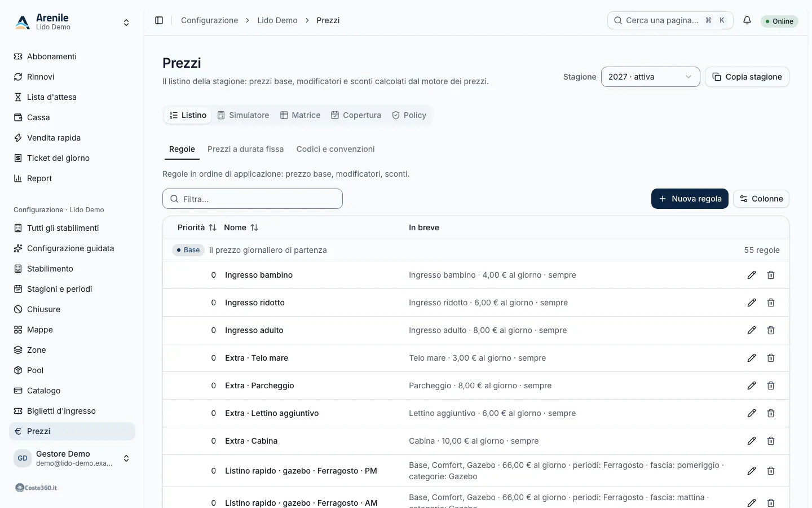Edit the Ingresso ridotto rule
The height and width of the screenshot is (508, 812).
pos(752,303)
